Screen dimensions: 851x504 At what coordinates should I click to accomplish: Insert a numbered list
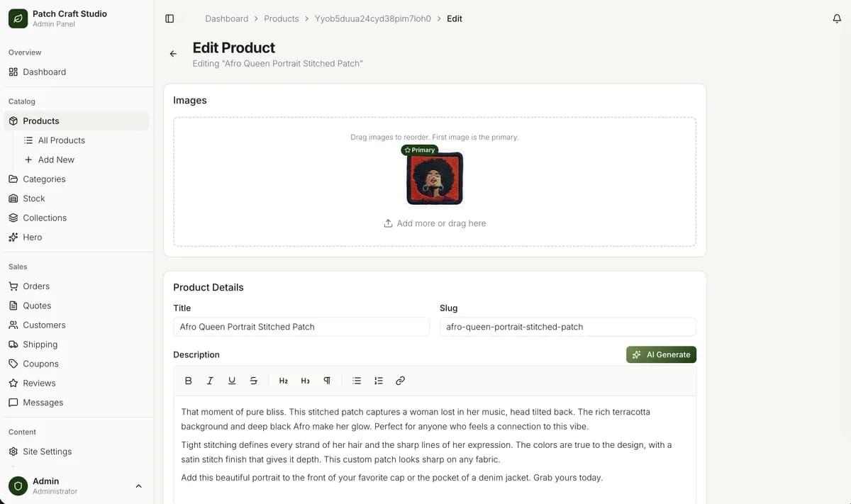coord(379,381)
